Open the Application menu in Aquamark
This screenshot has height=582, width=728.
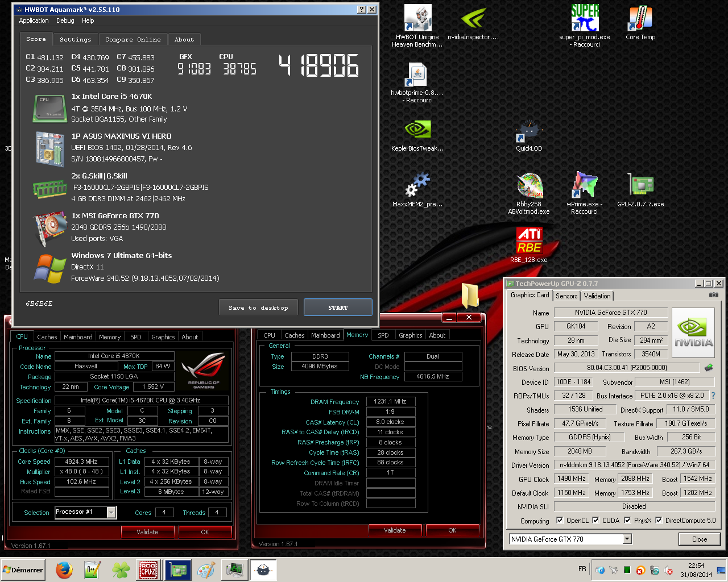point(34,20)
